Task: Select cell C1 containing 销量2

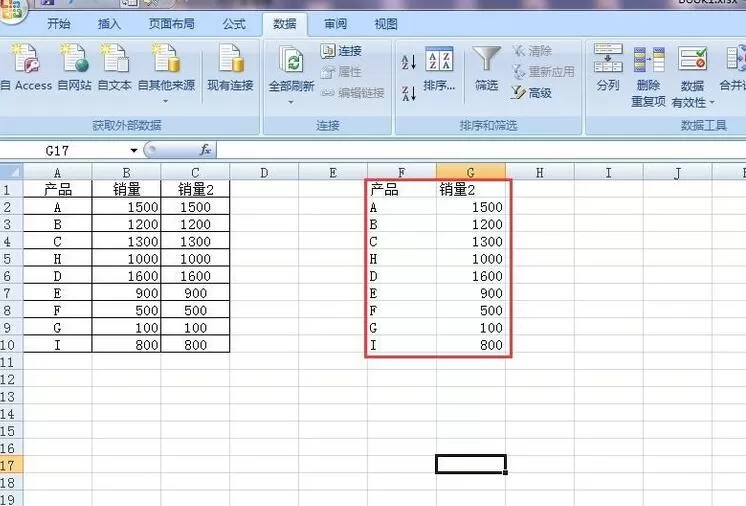Action: click(195, 189)
